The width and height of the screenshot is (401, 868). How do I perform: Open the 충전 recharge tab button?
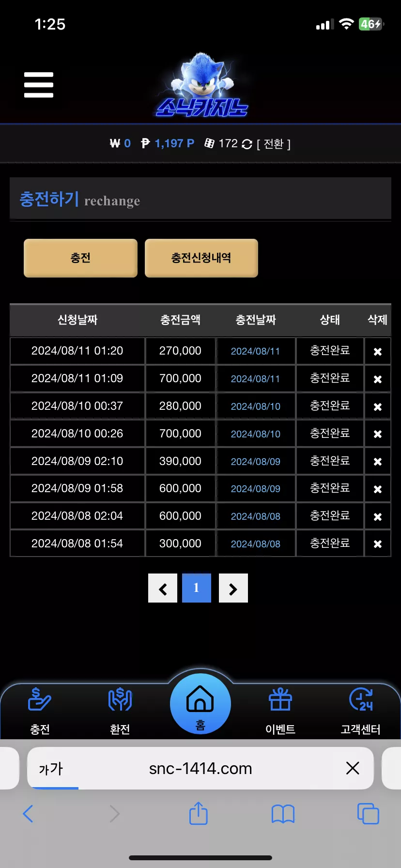(x=80, y=258)
